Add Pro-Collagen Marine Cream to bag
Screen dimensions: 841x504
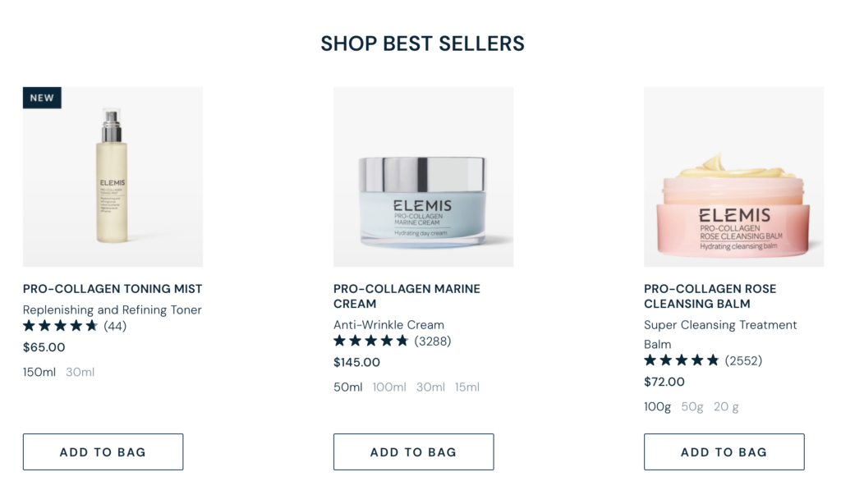click(x=413, y=451)
